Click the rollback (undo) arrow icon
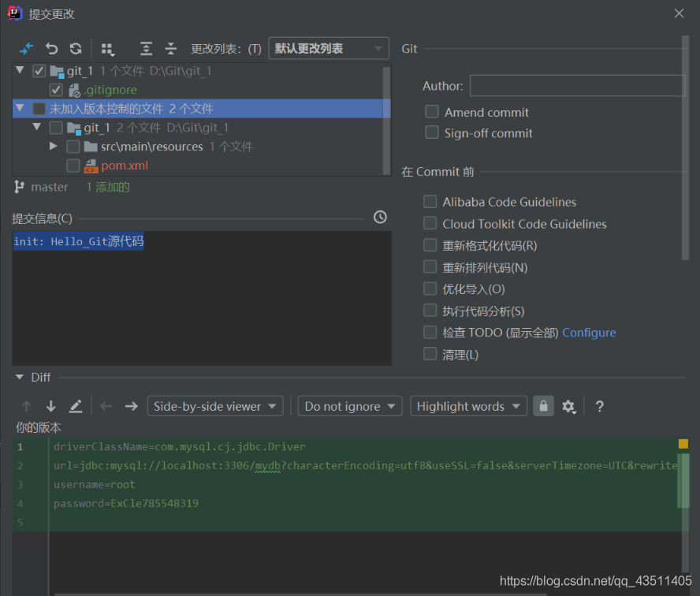Image resolution: width=700 pixels, height=596 pixels. (x=52, y=49)
